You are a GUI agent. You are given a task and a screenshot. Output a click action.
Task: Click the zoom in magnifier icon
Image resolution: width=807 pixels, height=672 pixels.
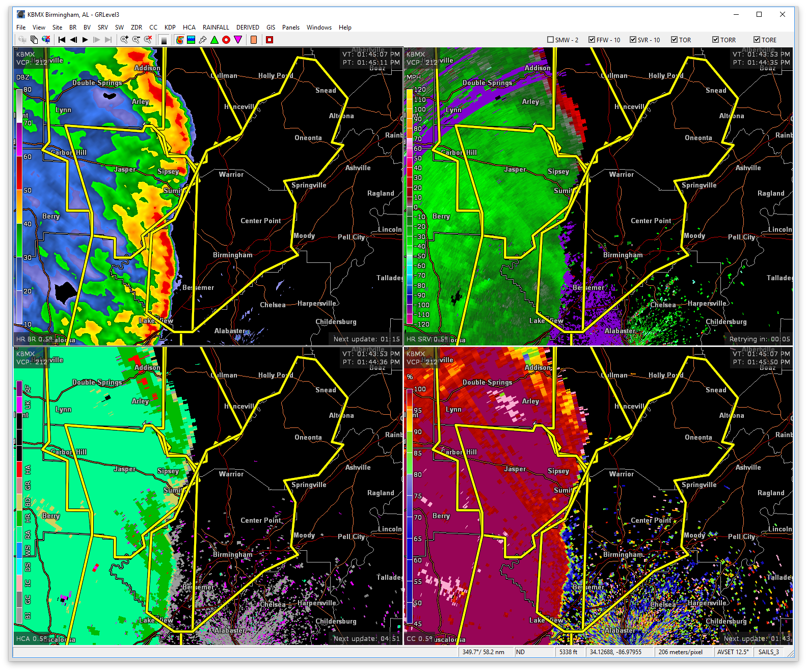coord(124,40)
